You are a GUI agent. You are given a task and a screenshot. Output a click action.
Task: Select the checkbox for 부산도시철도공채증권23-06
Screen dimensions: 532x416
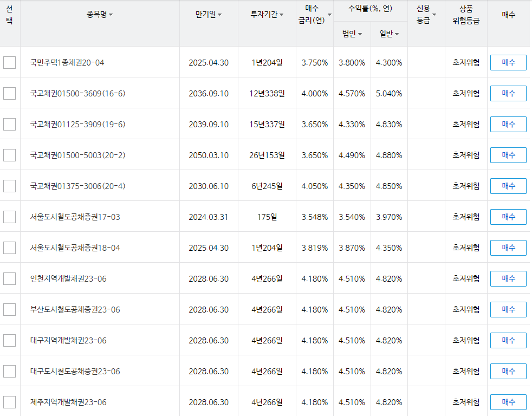pos(10,309)
